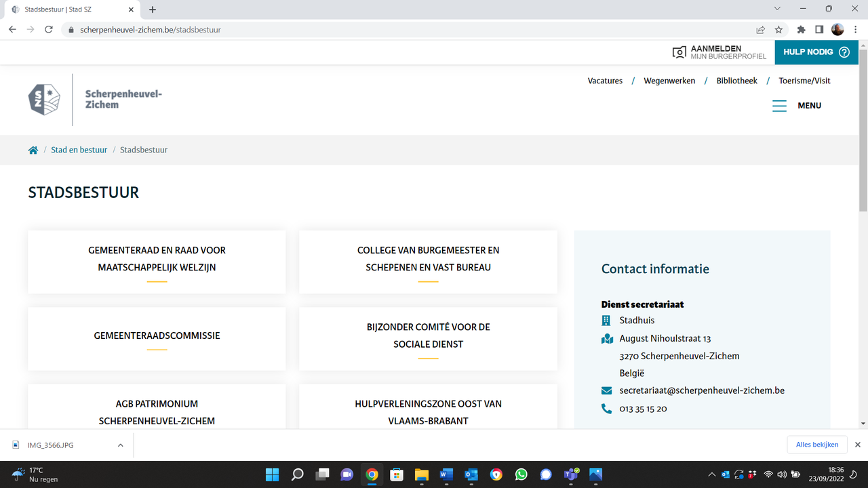Viewport: 868px width, 488px height.
Task: Open WhatsApp from the taskbar
Action: click(521, 474)
